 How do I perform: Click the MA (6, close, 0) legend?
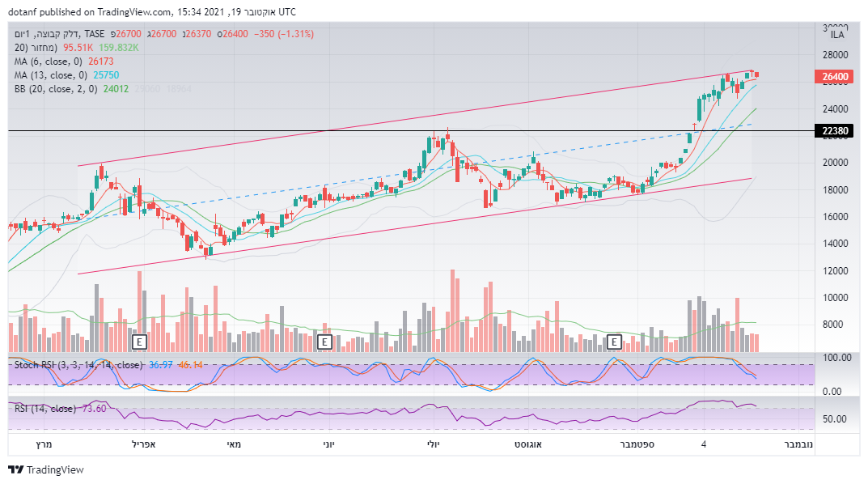[49, 62]
